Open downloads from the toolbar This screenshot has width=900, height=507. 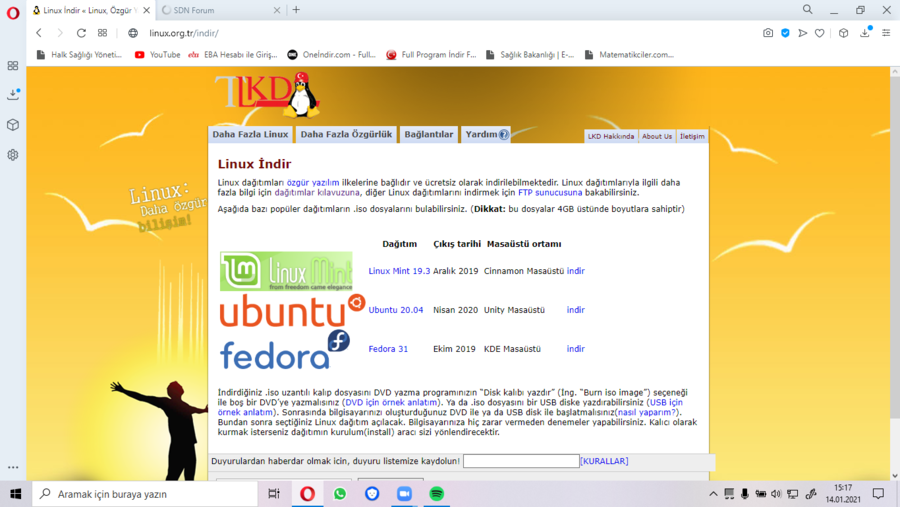point(865,33)
